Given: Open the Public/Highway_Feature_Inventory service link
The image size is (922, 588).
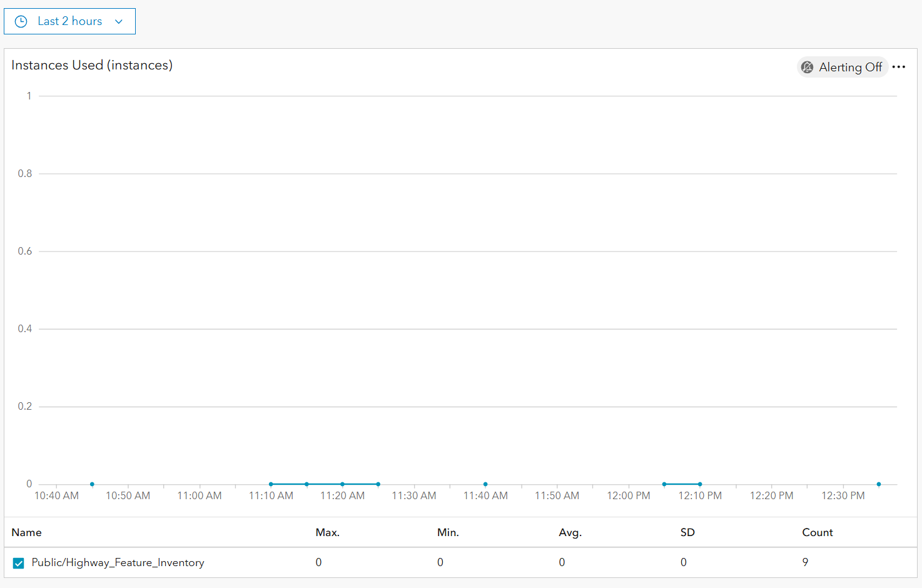Looking at the screenshot, I should [118, 562].
